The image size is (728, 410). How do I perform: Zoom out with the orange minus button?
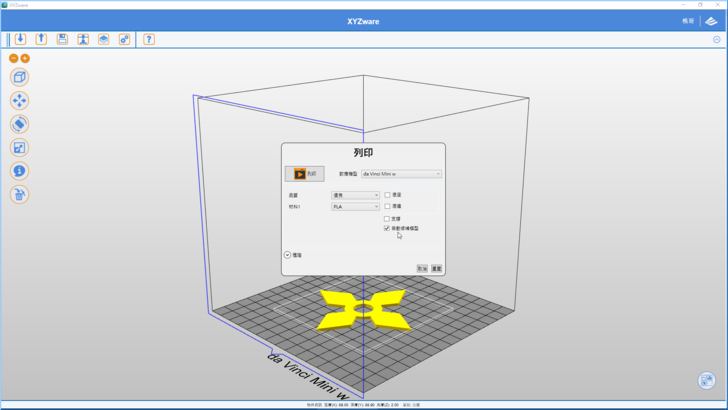[x=13, y=59]
